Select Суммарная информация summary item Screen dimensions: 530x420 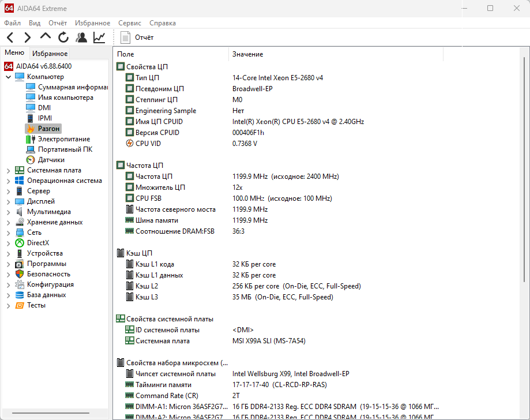point(72,87)
